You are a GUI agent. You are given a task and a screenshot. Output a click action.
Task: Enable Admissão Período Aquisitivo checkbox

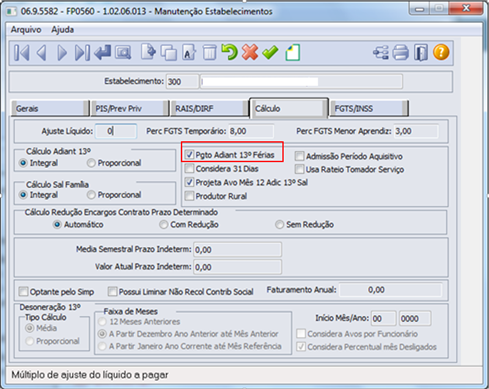tap(300, 156)
